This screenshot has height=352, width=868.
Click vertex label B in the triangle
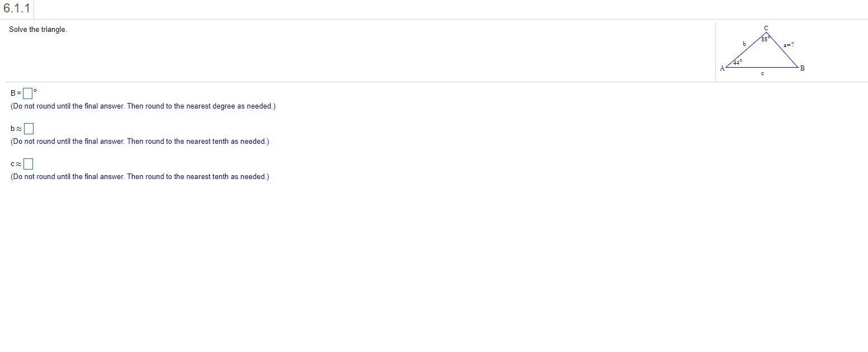coord(803,68)
